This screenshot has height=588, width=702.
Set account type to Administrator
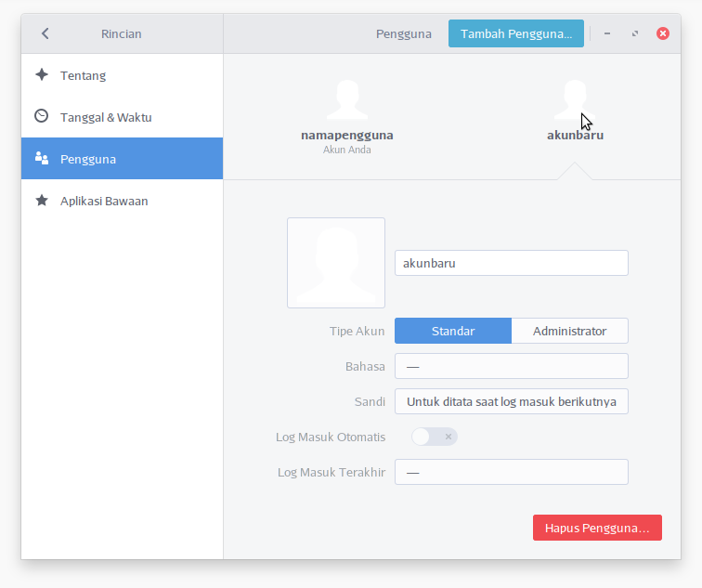click(569, 331)
